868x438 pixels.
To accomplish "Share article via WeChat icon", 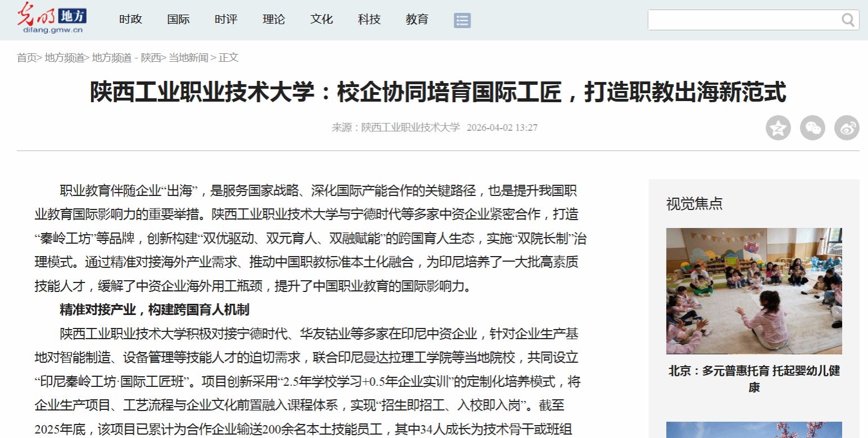I will (x=812, y=128).
